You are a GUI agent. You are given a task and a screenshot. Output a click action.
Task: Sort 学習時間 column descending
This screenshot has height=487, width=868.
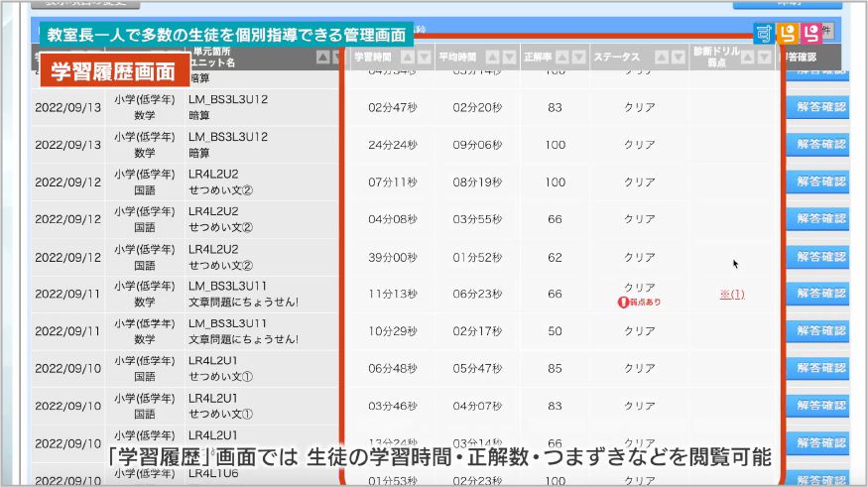pos(425,58)
